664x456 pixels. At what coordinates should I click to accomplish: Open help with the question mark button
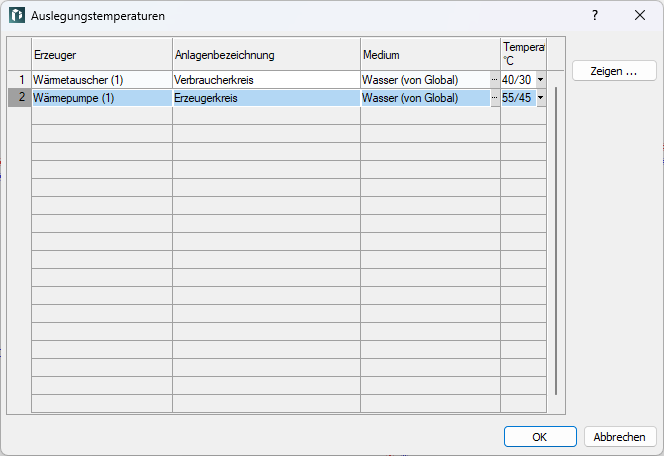coord(595,15)
